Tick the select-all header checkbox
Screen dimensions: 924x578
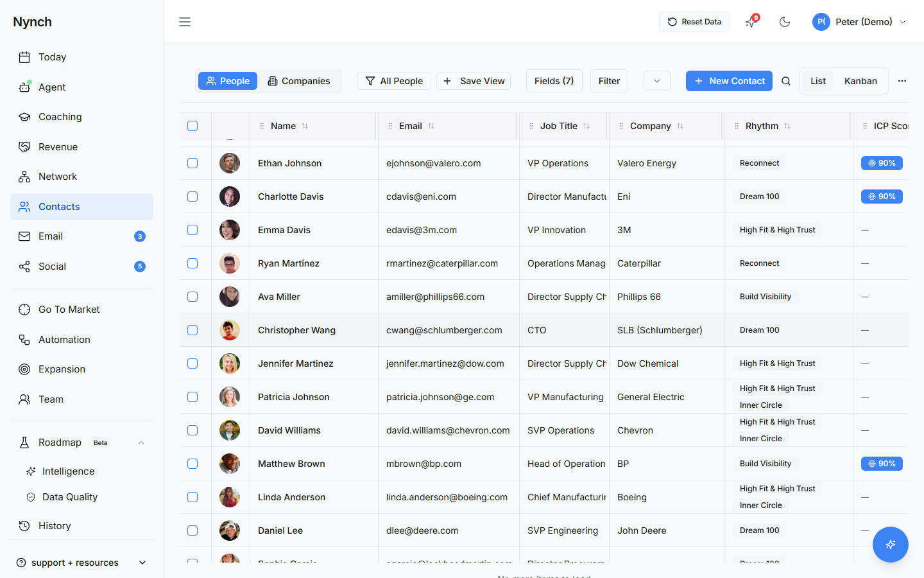193,126
